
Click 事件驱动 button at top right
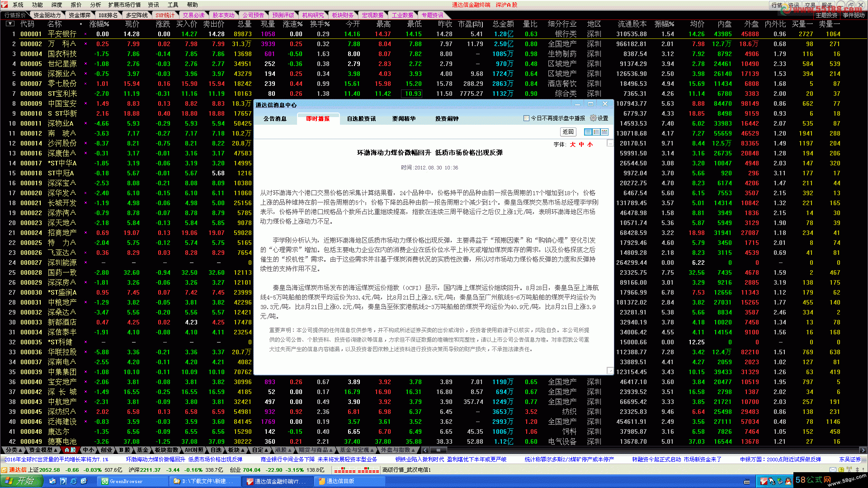click(x=854, y=15)
